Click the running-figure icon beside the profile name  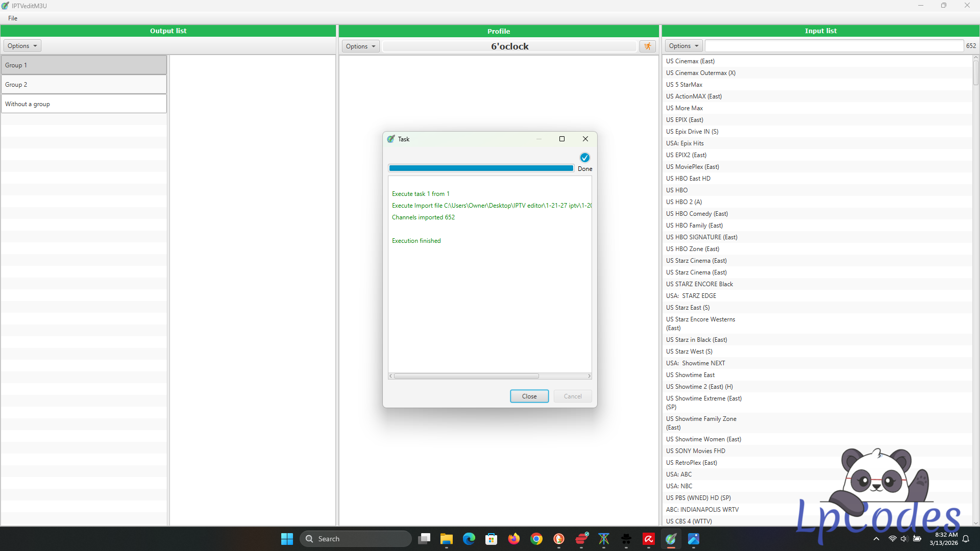(647, 46)
